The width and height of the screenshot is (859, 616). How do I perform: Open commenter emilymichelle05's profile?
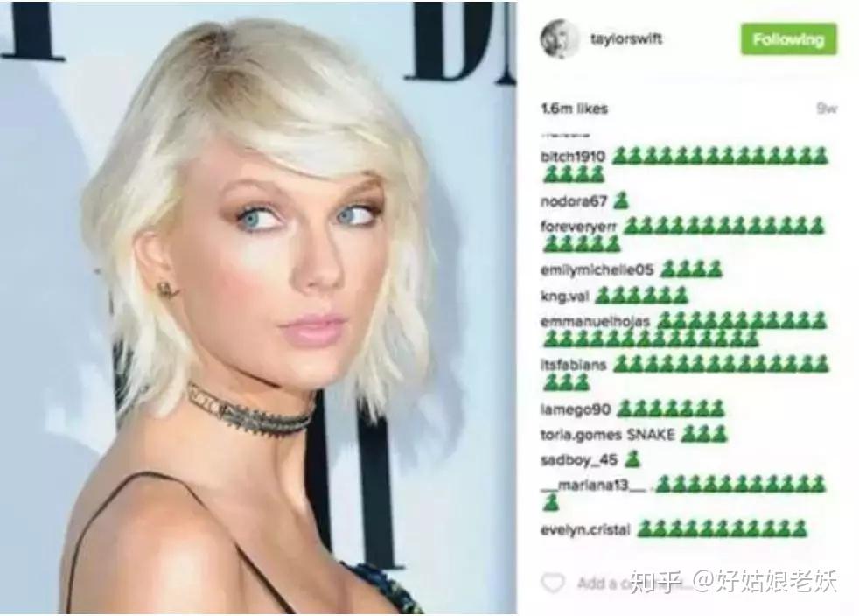pyautogui.click(x=597, y=270)
